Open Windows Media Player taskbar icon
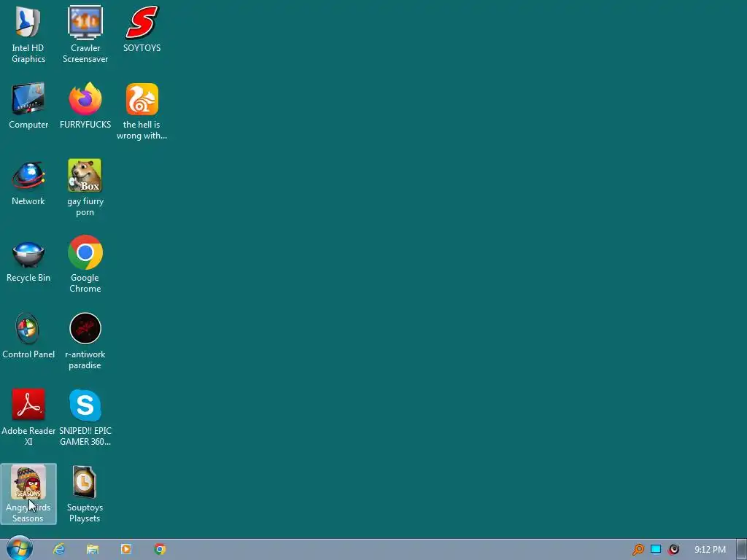Image resolution: width=747 pixels, height=560 pixels. (x=125, y=549)
